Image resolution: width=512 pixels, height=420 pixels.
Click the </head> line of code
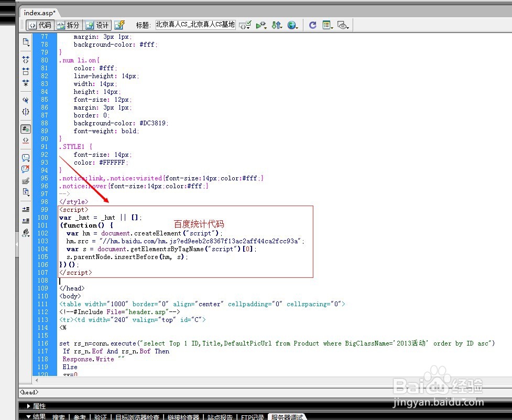coord(72,288)
